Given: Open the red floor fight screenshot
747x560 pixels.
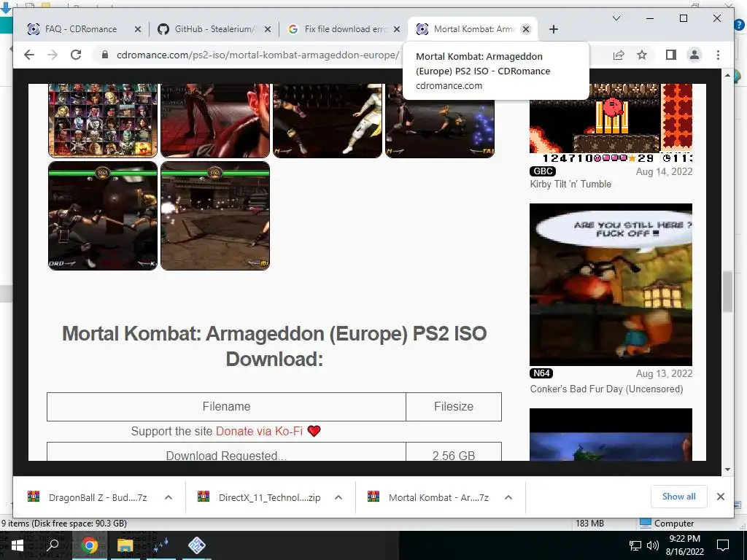Looking at the screenshot, I should click(215, 120).
